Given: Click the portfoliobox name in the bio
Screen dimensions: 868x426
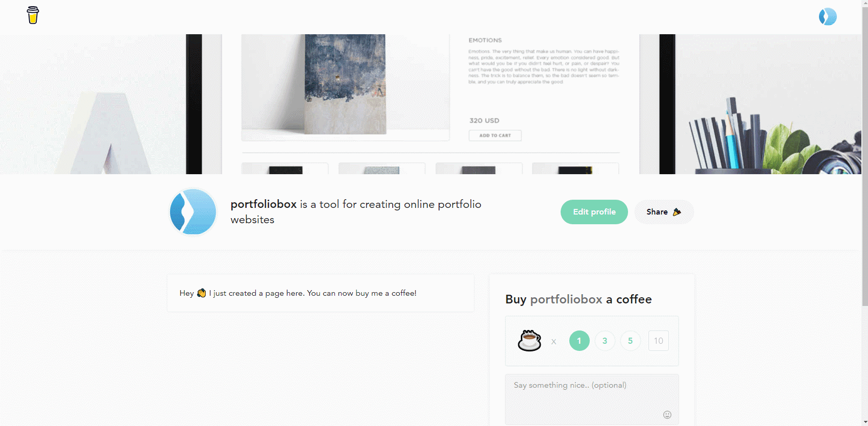Looking at the screenshot, I should pyautogui.click(x=264, y=204).
